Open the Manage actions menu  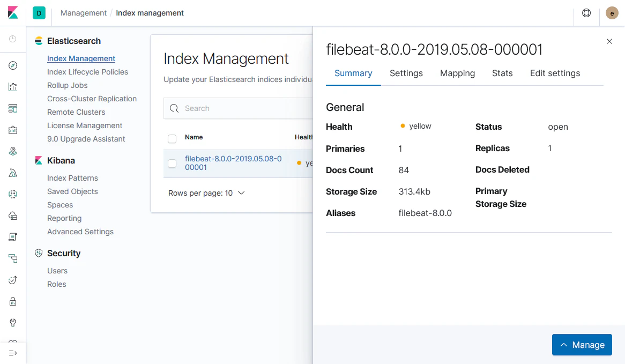click(x=582, y=345)
